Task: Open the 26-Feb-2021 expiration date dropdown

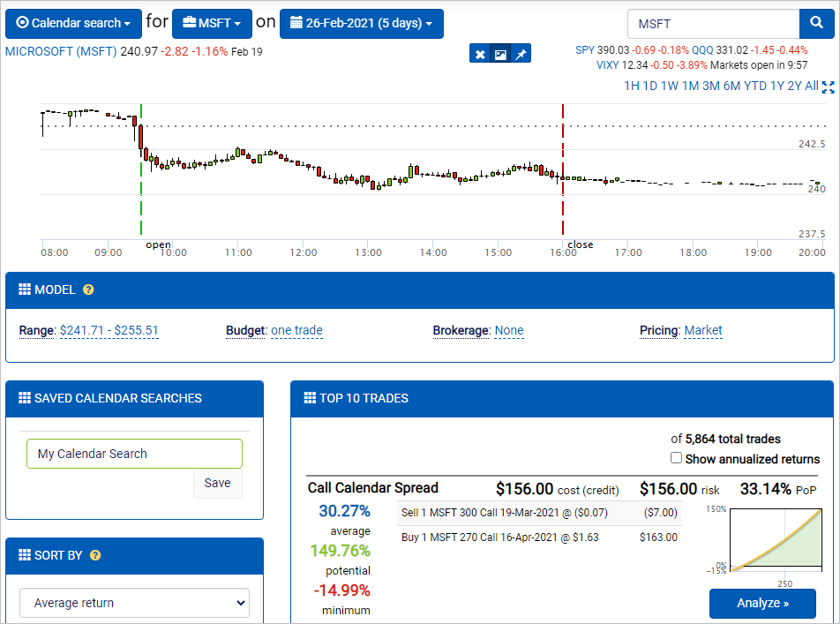Action: click(x=362, y=24)
